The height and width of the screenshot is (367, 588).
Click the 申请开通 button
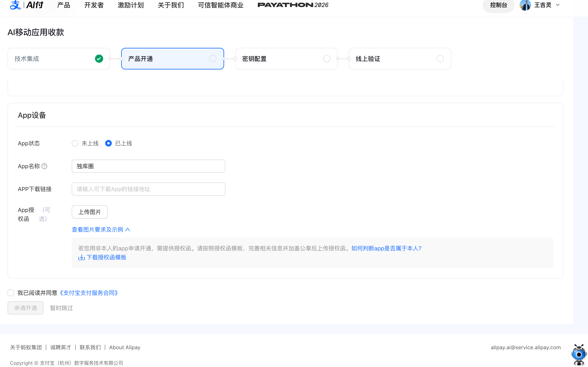pos(26,308)
